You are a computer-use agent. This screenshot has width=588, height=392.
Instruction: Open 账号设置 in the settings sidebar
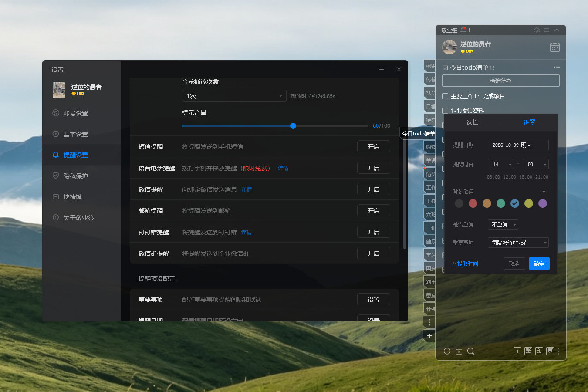coord(76,113)
